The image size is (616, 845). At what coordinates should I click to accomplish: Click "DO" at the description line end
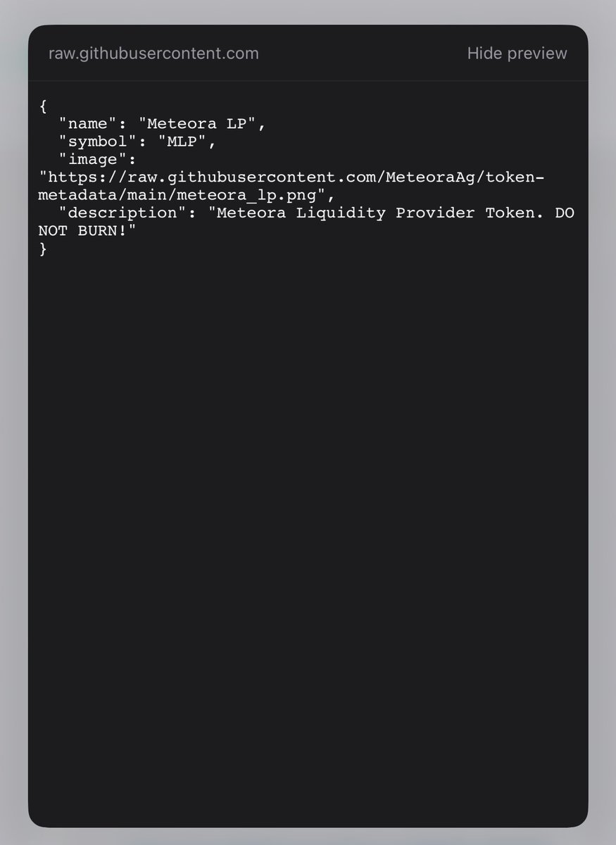(x=565, y=213)
